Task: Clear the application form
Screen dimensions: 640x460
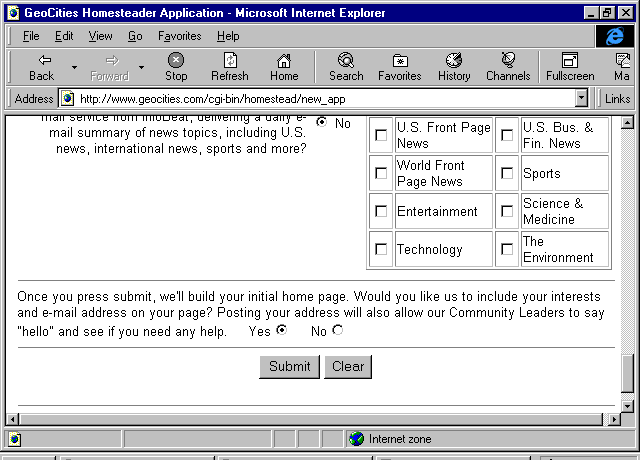Action: coord(348,367)
